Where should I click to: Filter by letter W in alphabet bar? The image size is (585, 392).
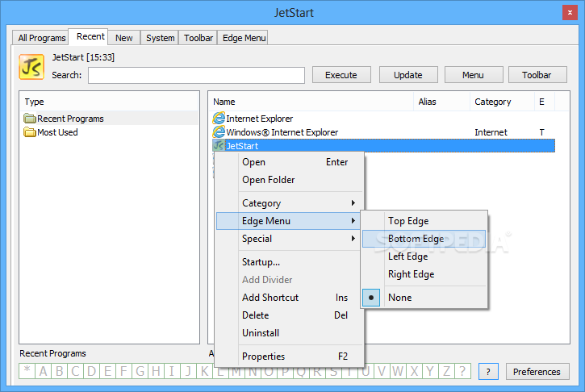[398, 371]
